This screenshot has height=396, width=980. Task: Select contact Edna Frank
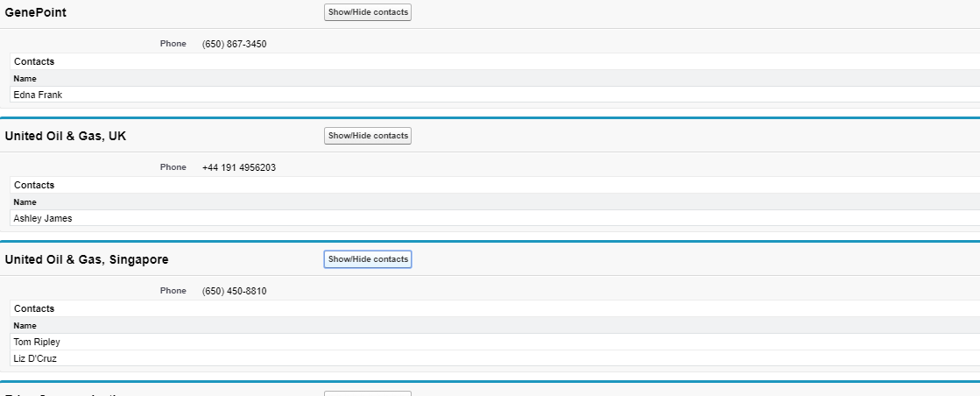(38, 95)
